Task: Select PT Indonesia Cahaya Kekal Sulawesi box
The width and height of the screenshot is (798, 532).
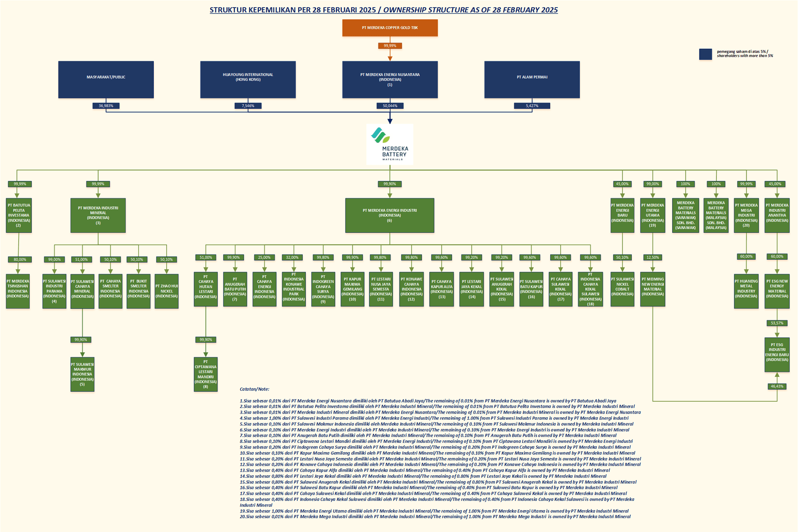Action: pyautogui.click(x=591, y=289)
